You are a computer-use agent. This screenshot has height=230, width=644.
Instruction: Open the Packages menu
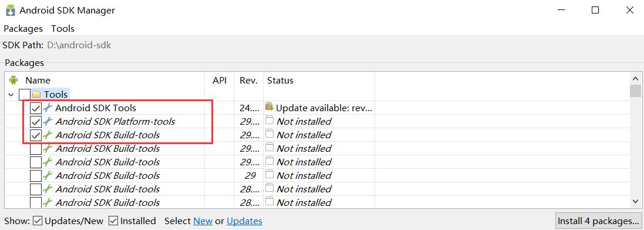tap(23, 28)
